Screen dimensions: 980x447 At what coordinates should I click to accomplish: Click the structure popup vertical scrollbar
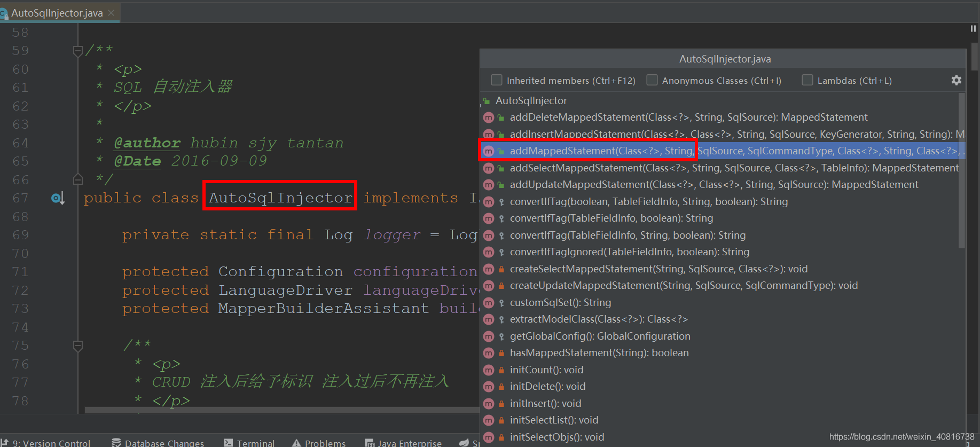tap(962, 171)
